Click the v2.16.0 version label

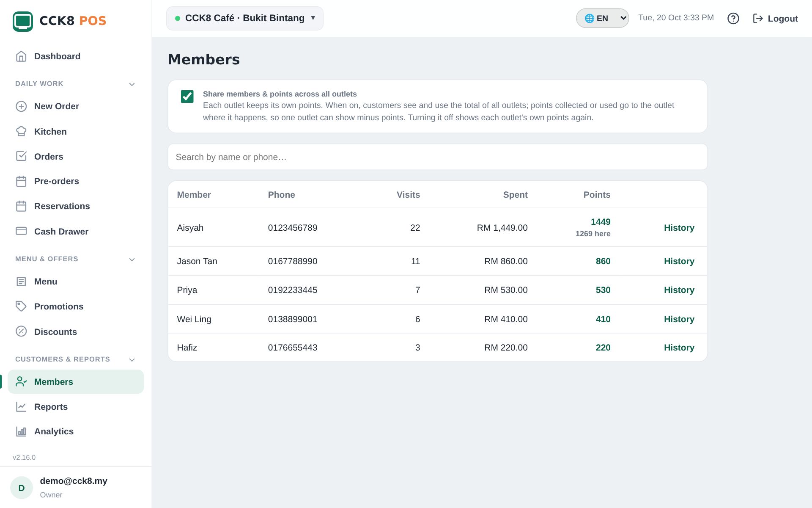tap(24, 457)
